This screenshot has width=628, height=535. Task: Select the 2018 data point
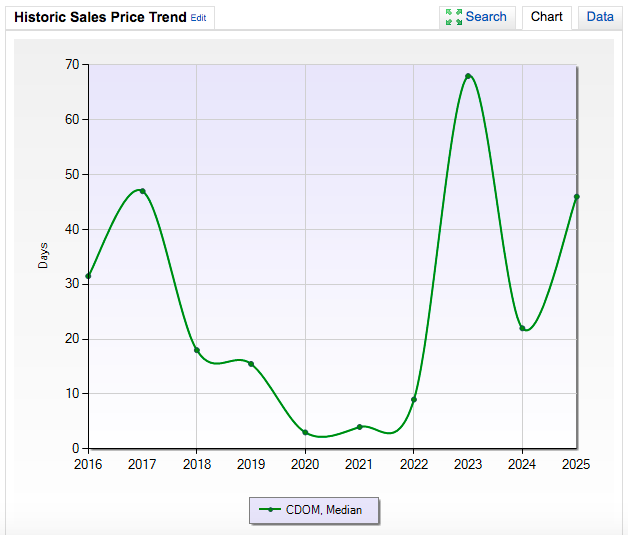pyautogui.click(x=197, y=350)
